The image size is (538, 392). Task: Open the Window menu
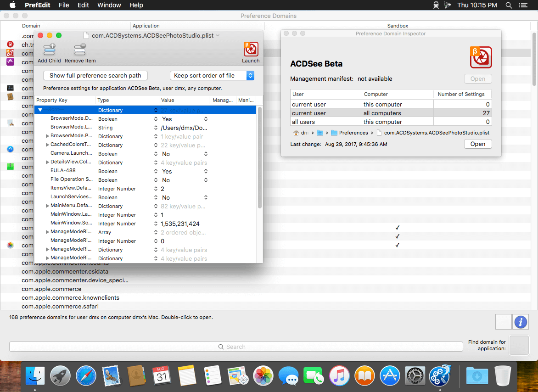[109, 5]
